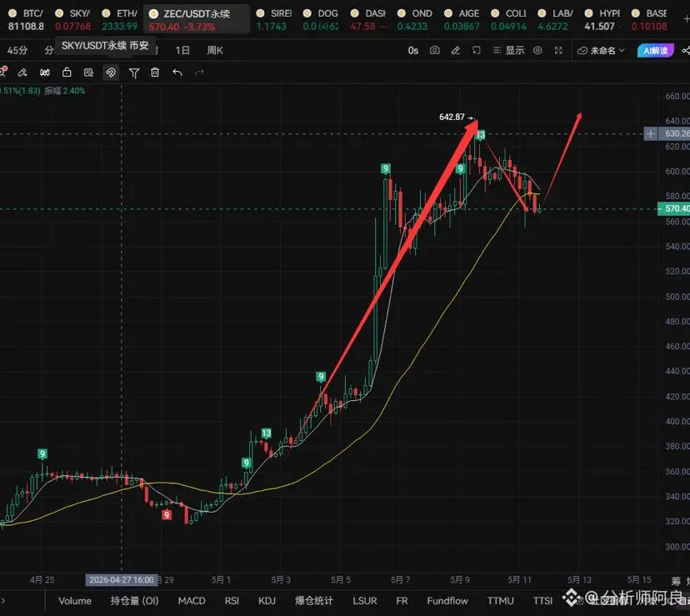Click the AI解读 button
This screenshot has height=616, width=690.
[x=656, y=51]
